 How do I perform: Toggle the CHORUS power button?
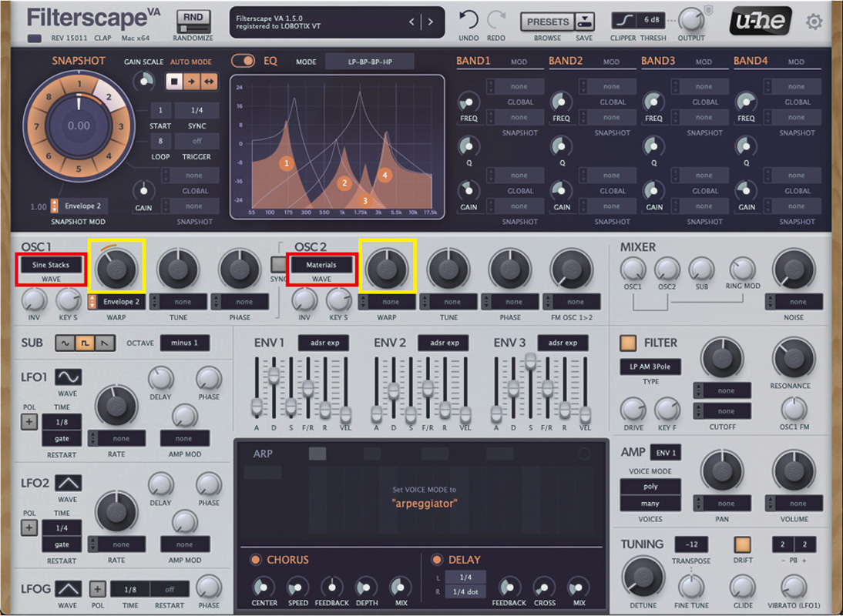coord(255,560)
